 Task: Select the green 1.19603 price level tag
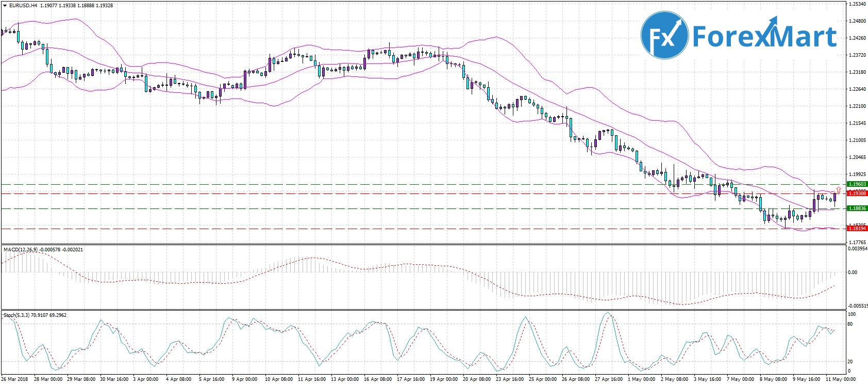coord(857,184)
